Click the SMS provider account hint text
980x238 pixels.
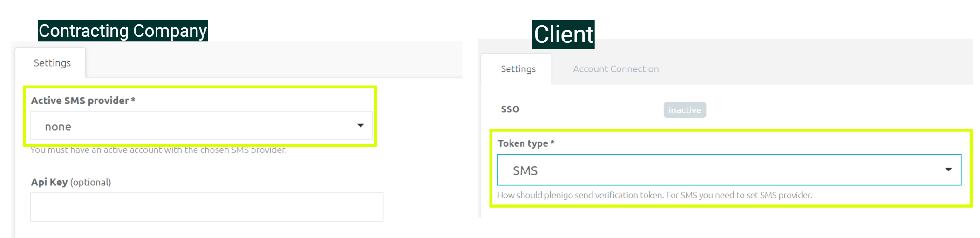click(x=158, y=150)
